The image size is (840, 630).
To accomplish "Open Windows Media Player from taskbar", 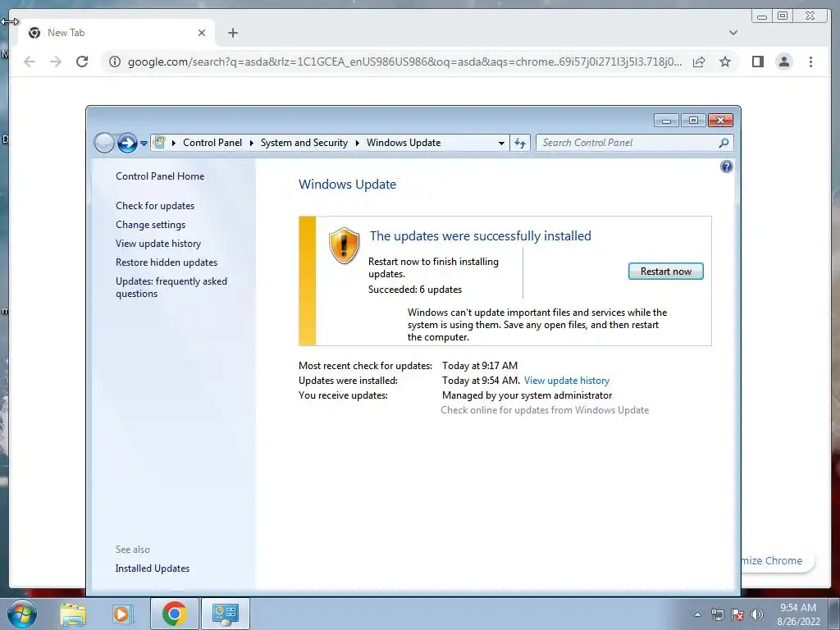I will click(x=122, y=614).
